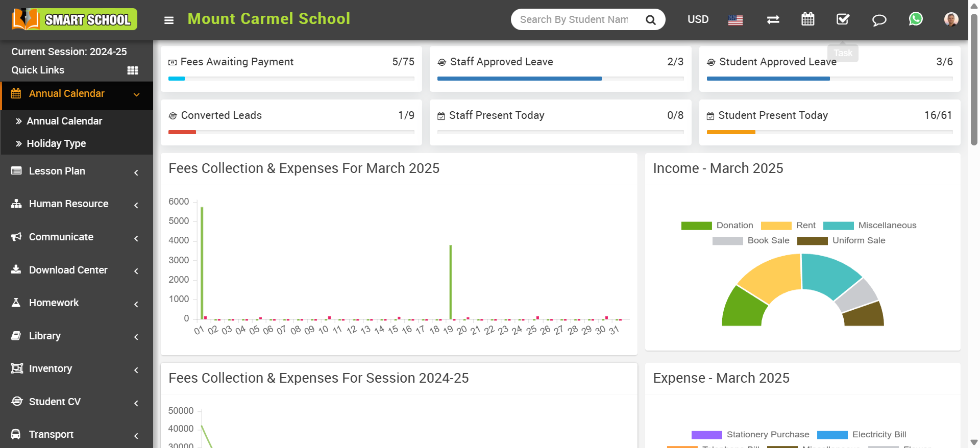Toggle Donation legend in Income chart
The image size is (980, 448).
coord(717,226)
